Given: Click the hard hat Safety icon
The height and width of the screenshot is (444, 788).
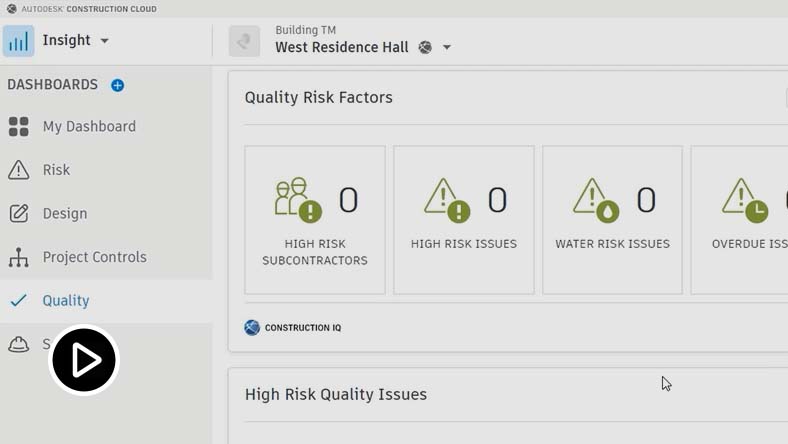Looking at the screenshot, I should click(x=18, y=344).
